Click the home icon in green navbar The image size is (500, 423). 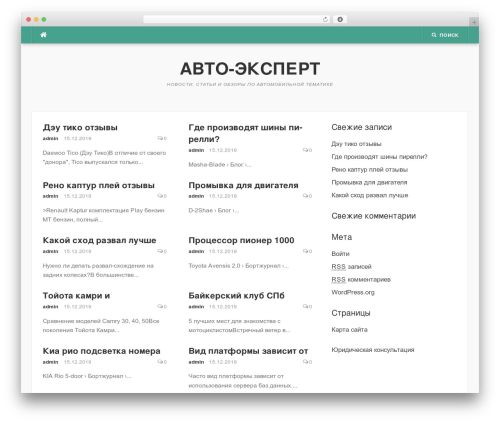pos(43,35)
